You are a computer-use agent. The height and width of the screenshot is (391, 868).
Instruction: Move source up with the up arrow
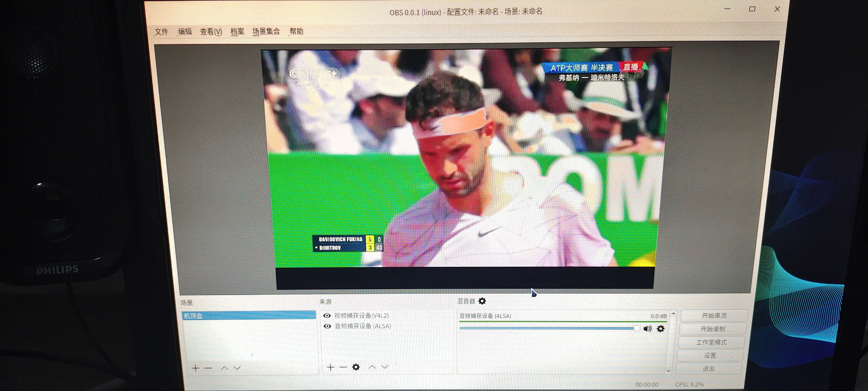click(x=372, y=367)
